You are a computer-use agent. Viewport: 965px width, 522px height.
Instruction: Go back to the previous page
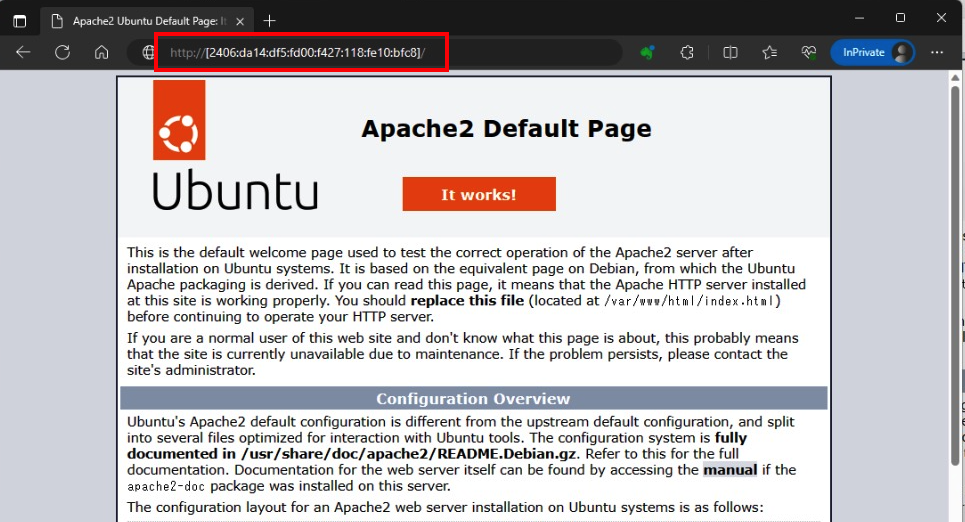pyautogui.click(x=23, y=52)
